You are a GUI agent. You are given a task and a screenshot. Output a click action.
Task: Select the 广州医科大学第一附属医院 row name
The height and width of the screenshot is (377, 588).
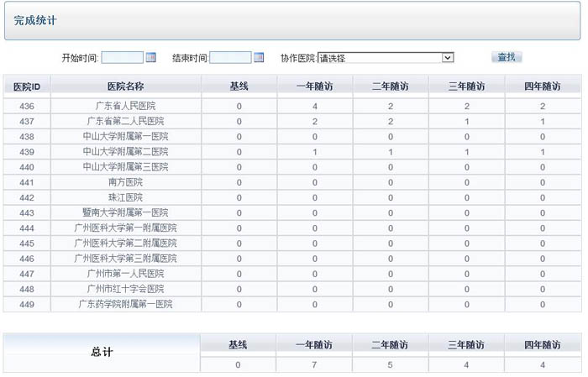(x=126, y=228)
